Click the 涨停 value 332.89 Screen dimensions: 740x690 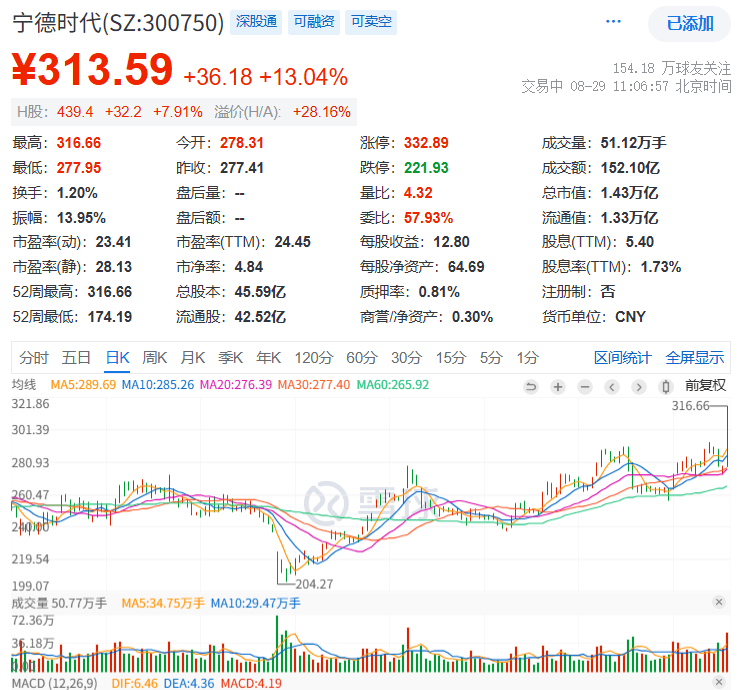point(426,143)
